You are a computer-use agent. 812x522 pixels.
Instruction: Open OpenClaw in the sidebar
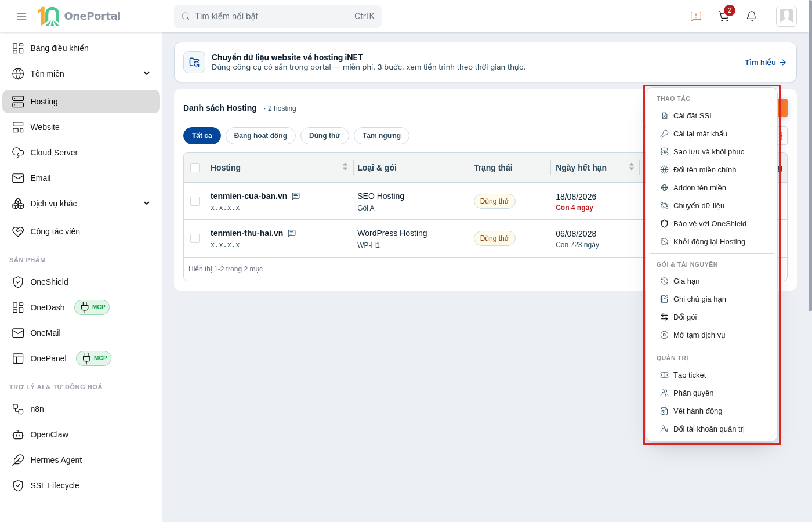(81, 434)
